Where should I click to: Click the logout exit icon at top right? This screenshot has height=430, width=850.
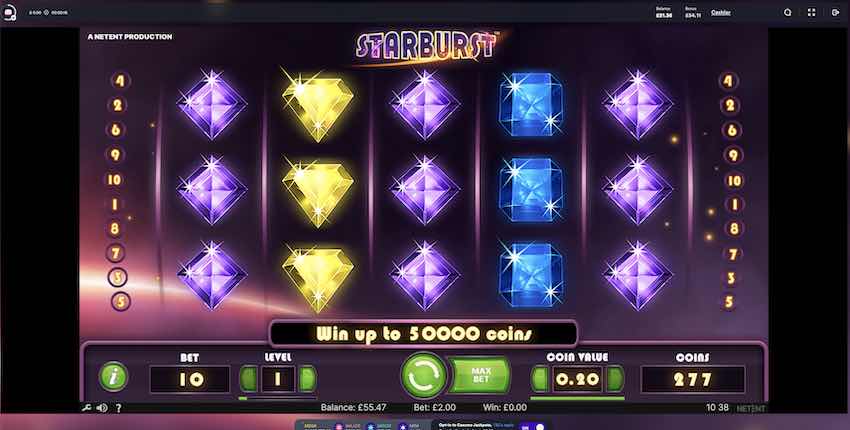click(x=835, y=12)
